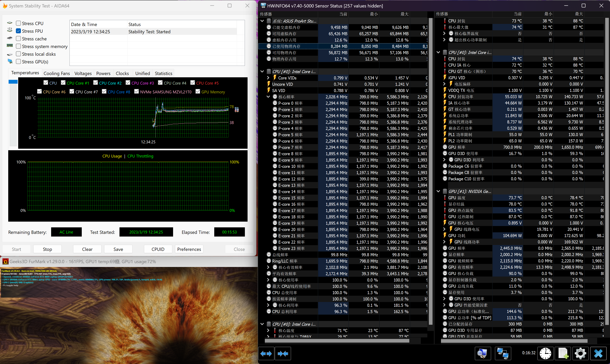The height and width of the screenshot is (364, 610).
Task: Click the horizontal scrollbar under left sensor panel
Action: pos(337,341)
